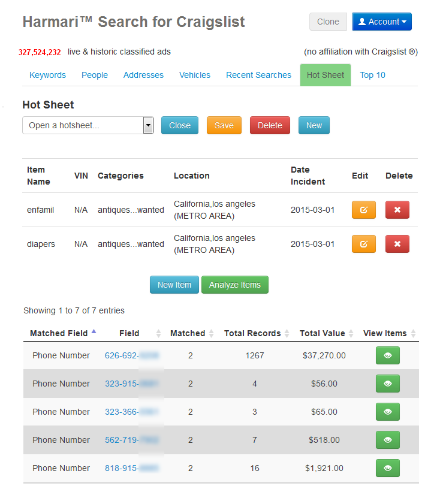This screenshot has height=504, width=446.
Task: Edit the diapers item
Action: click(363, 244)
